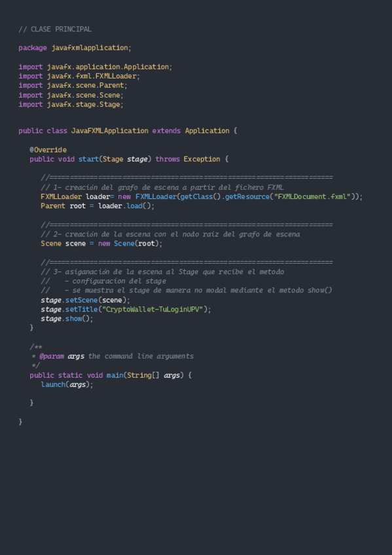Click the main method name
Viewport: 392px width, 555px height.
115,375
